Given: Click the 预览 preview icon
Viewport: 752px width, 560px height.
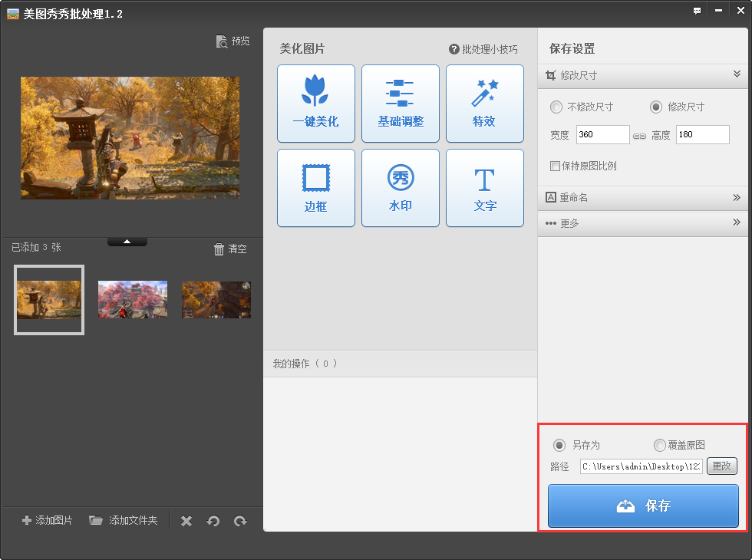Looking at the screenshot, I should point(233,41).
